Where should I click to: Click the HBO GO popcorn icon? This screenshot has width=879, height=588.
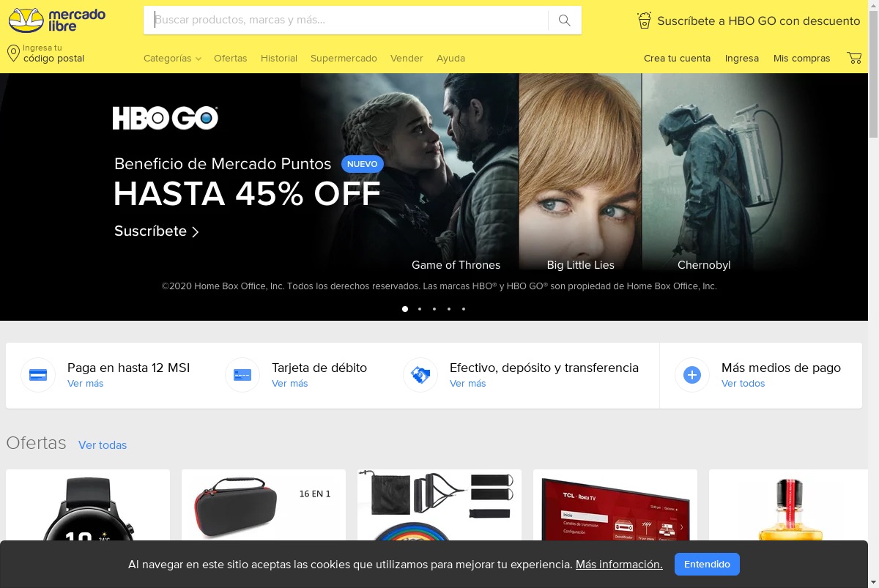[644, 21]
